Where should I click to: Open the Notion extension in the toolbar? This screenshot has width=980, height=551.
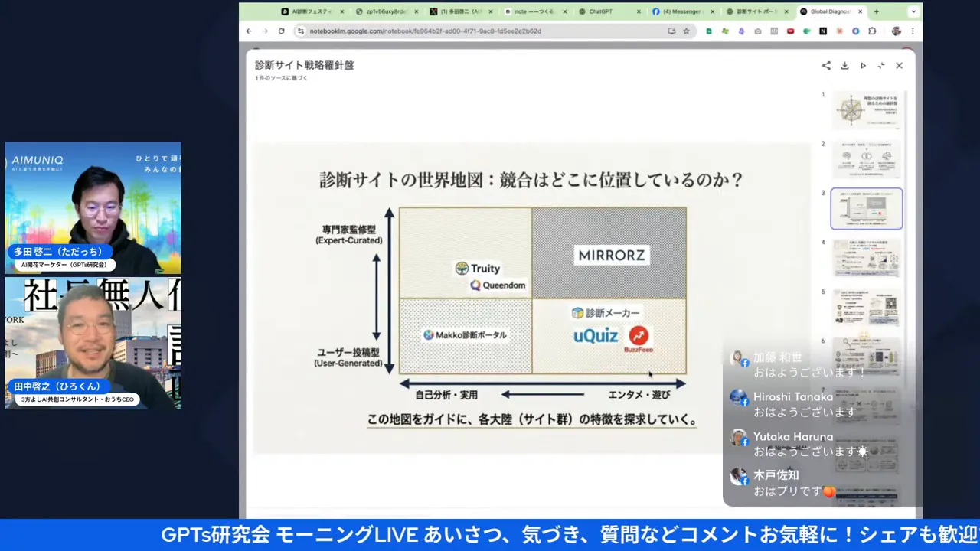(822, 31)
